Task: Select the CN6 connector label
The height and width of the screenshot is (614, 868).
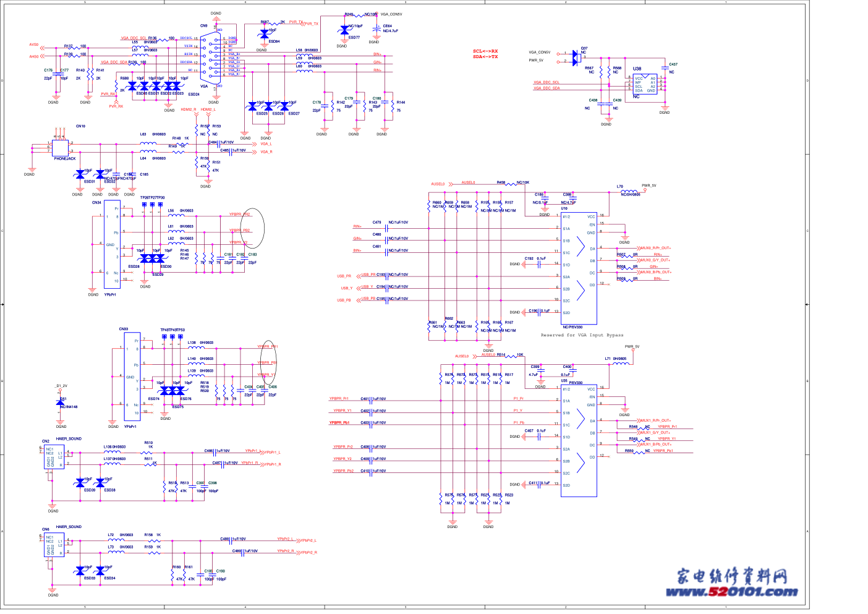Action: [x=46, y=530]
